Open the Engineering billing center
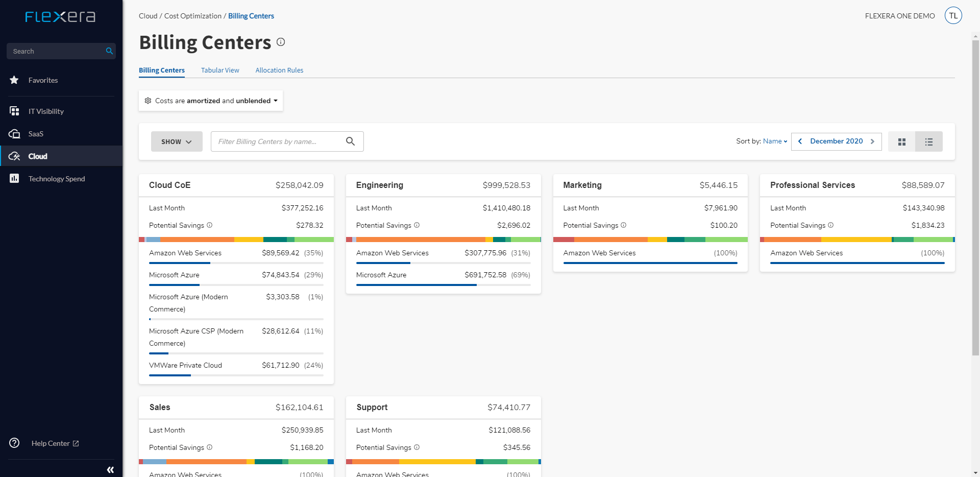980x477 pixels. (379, 185)
